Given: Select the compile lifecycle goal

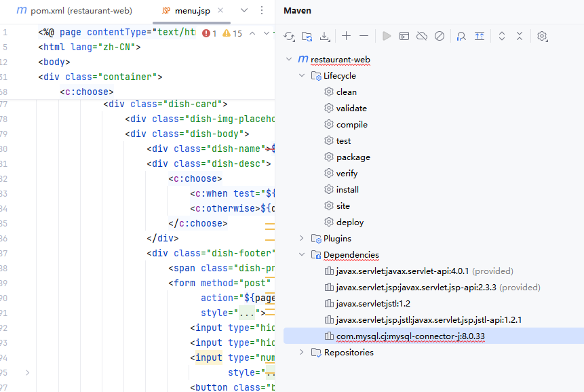Looking at the screenshot, I should (351, 125).
